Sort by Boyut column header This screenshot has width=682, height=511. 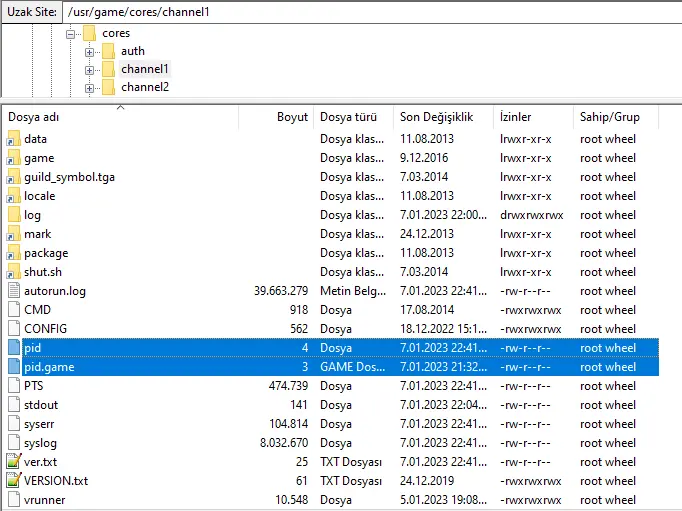click(292, 117)
